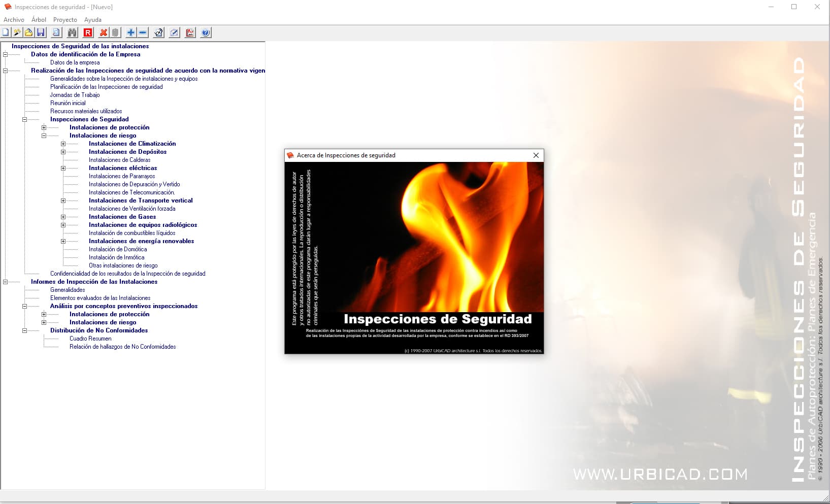Collapse the Inspecciones de Seguridad node
This screenshot has height=504, width=830.
click(x=24, y=119)
